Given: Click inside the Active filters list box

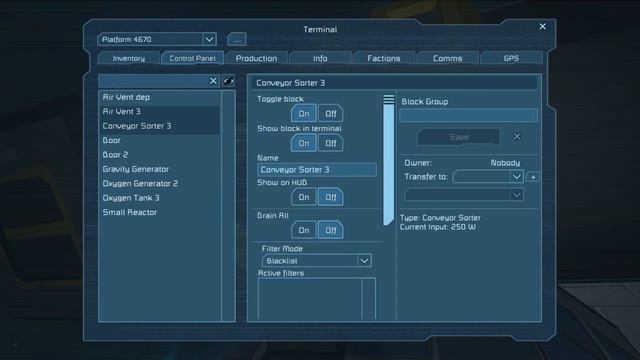Looking at the screenshot, I should tap(310, 298).
